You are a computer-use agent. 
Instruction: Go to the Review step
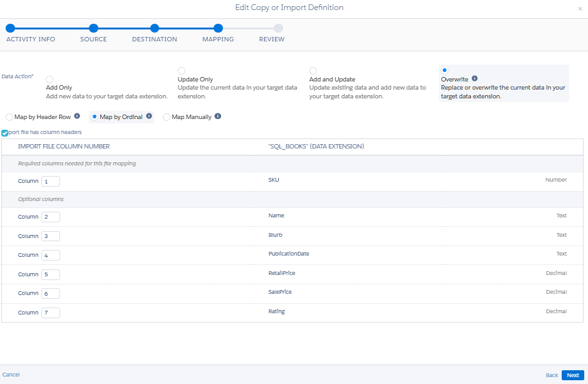point(278,28)
